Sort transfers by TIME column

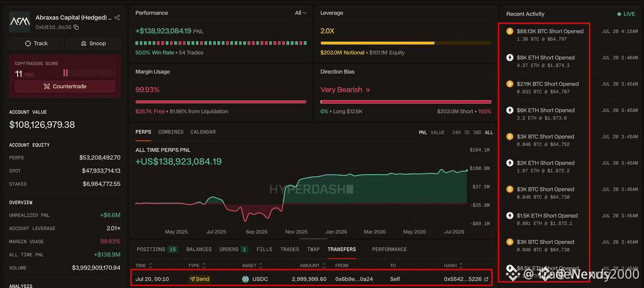[144, 265]
